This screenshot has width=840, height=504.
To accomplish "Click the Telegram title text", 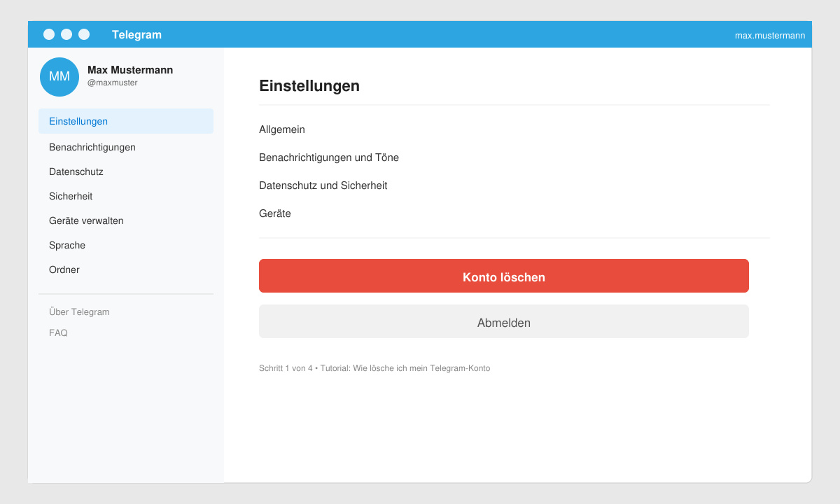I will (136, 35).
